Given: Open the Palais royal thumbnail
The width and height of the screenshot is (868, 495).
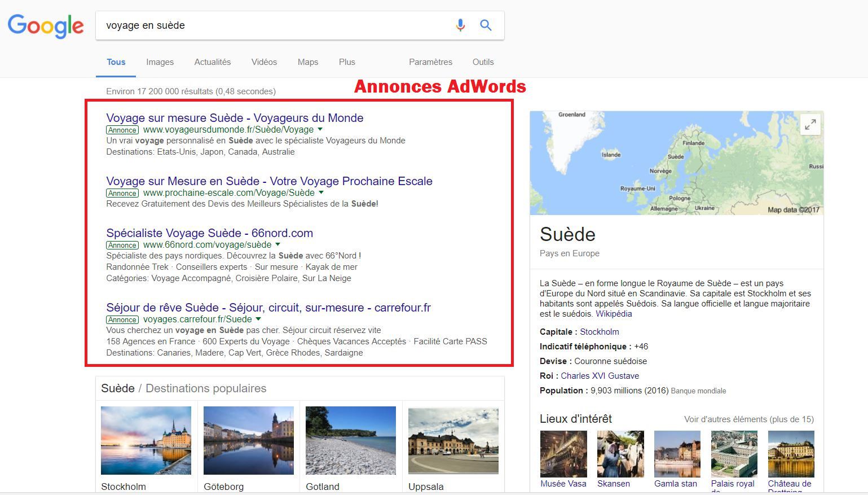Looking at the screenshot, I should [x=734, y=454].
